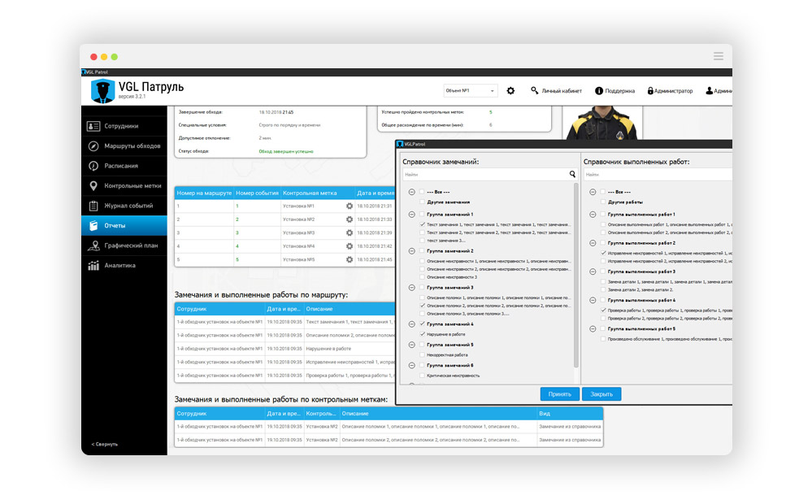This screenshot has height=504, width=812.
Task: Check the Критическая неисправность checkbox
Action: click(x=422, y=376)
